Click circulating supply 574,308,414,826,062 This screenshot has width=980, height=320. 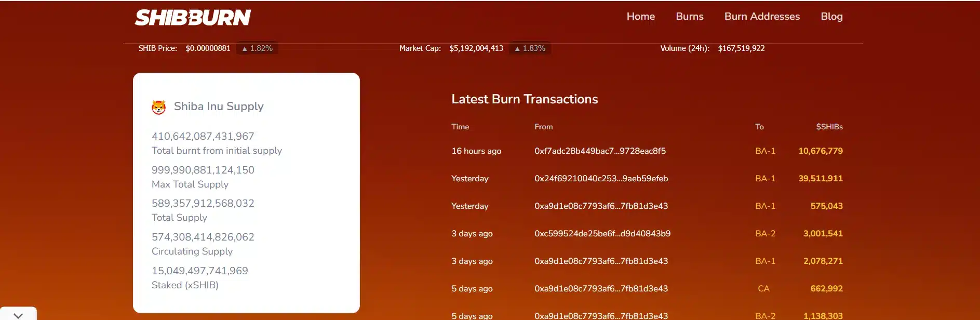(203, 237)
